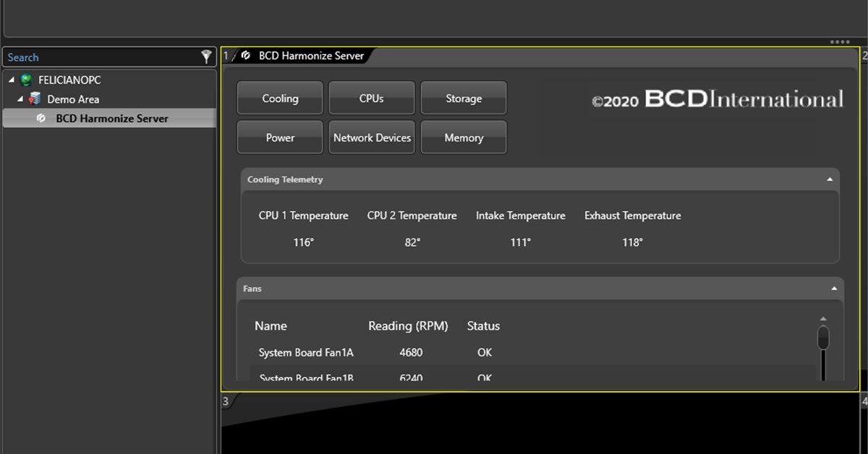
Task: Click the BCD Harmonize Server tree icon
Action: (x=42, y=119)
